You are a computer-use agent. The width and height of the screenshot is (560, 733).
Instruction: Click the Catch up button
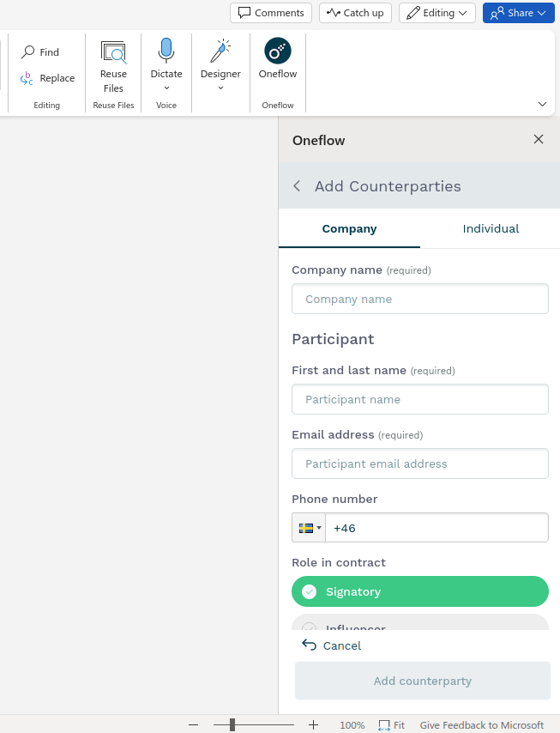355,13
